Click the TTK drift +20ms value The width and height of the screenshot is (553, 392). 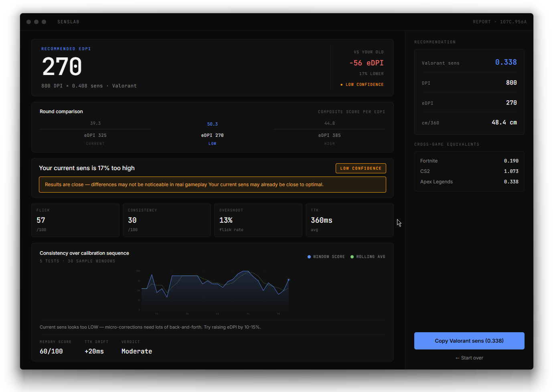[x=94, y=351]
